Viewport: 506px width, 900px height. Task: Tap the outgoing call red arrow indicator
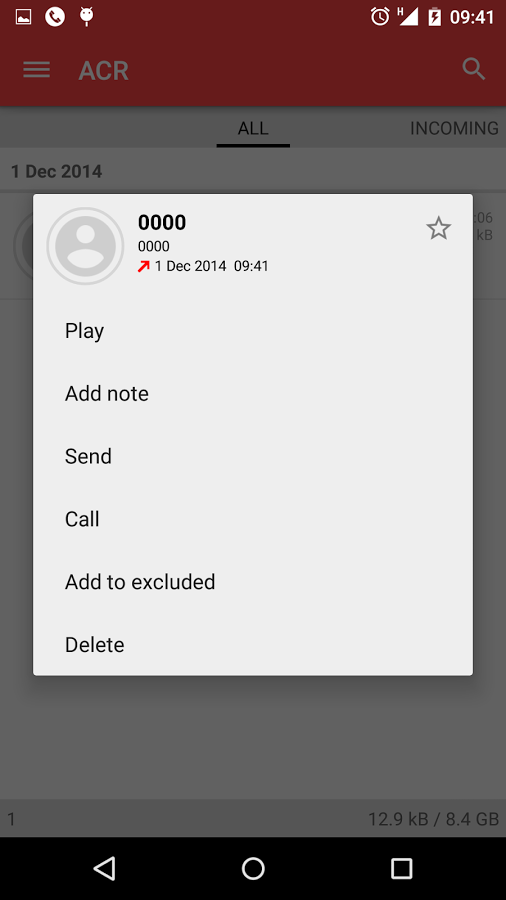coord(143,266)
